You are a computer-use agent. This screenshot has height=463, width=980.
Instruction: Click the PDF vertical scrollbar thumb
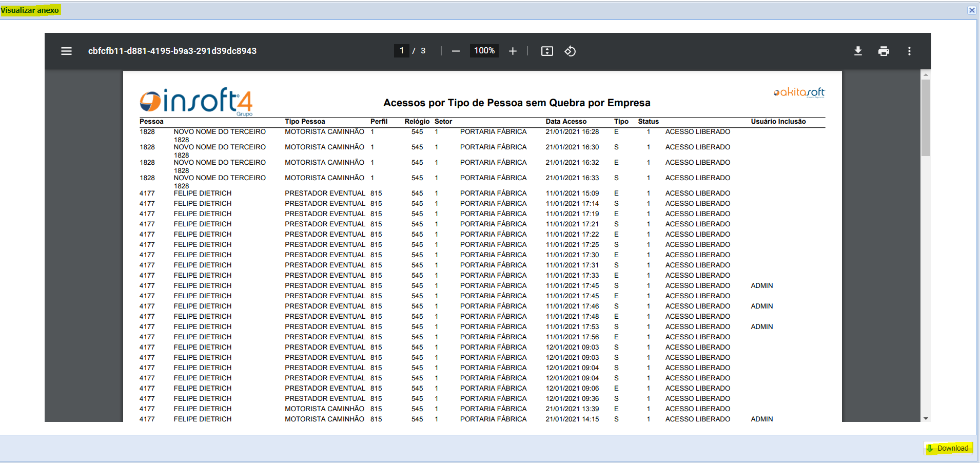(926, 118)
